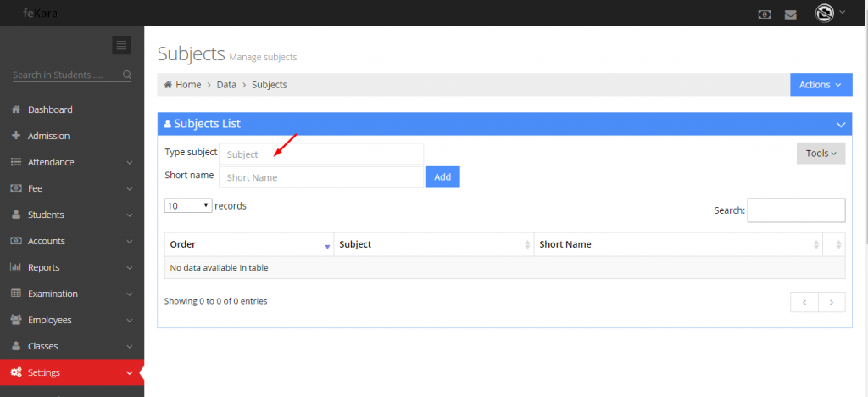Focus the Type subject input field
This screenshot has width=868, height=397.
tap(321, 154)
